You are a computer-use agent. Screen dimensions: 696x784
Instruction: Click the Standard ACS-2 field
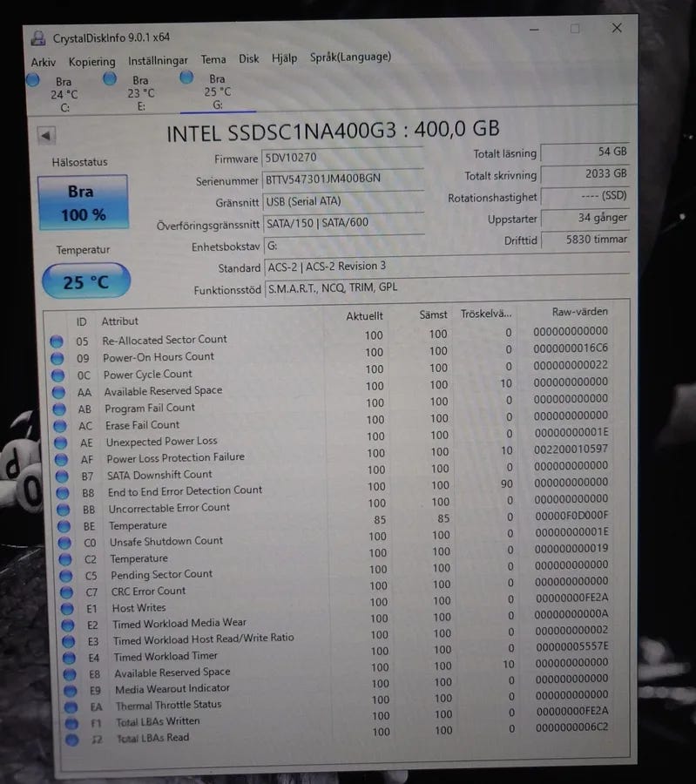447,267
